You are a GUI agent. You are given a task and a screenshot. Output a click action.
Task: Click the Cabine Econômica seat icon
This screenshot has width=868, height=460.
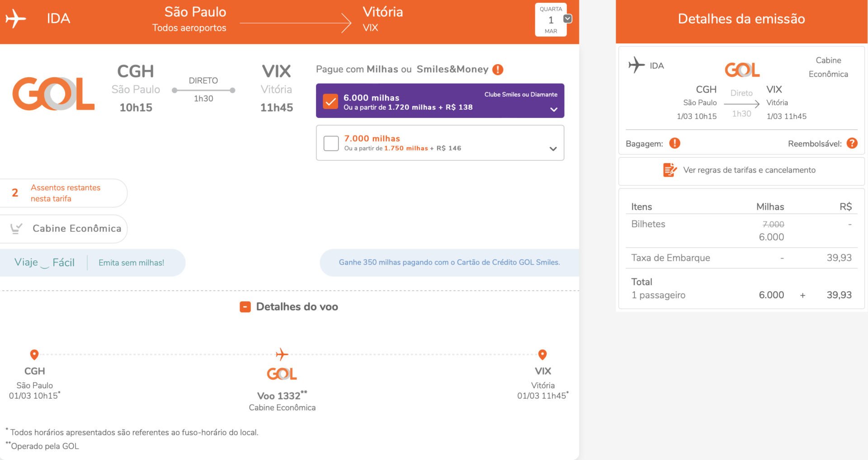click(16, 228)
